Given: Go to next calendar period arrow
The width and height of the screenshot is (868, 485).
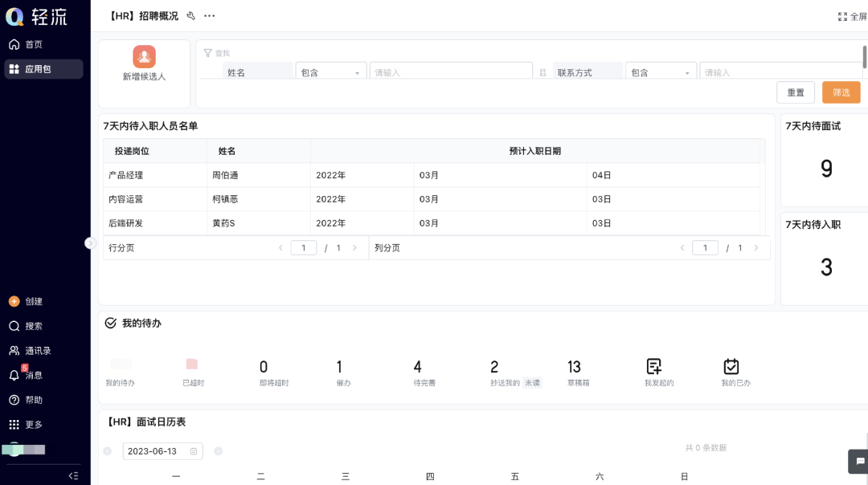Looking at the screenshot, I should pos(218,451).
